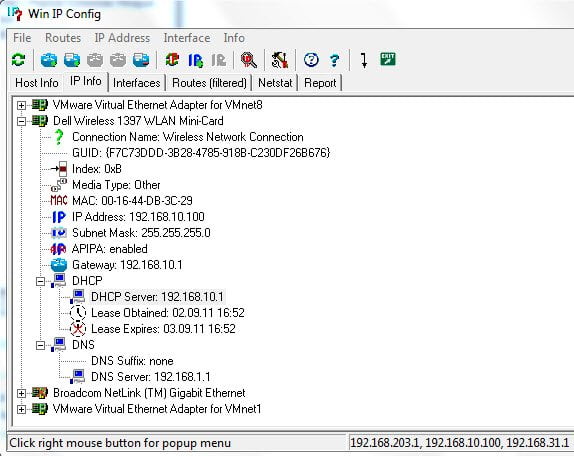Expand VMware Virtual Ethernet Adapter for VMnet8

[22, 105]
